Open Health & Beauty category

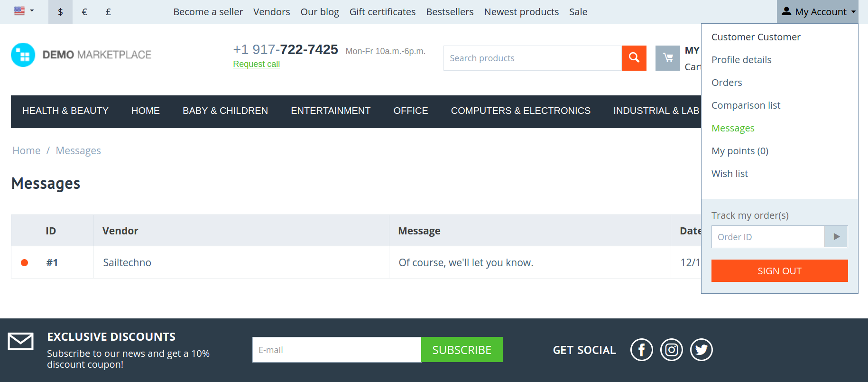pos(65,111)
